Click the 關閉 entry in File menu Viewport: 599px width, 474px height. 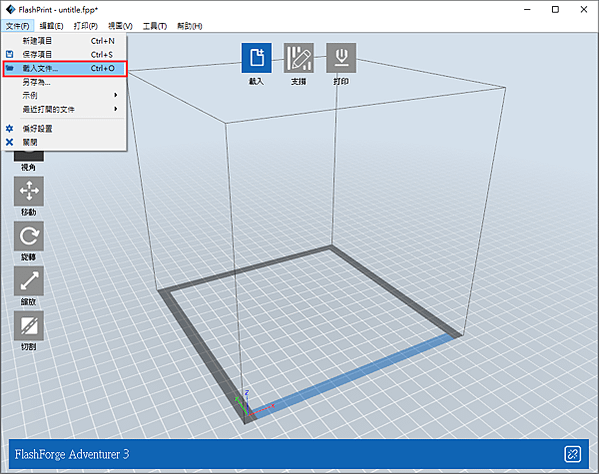pyautogui.click(x=65, y=142)
